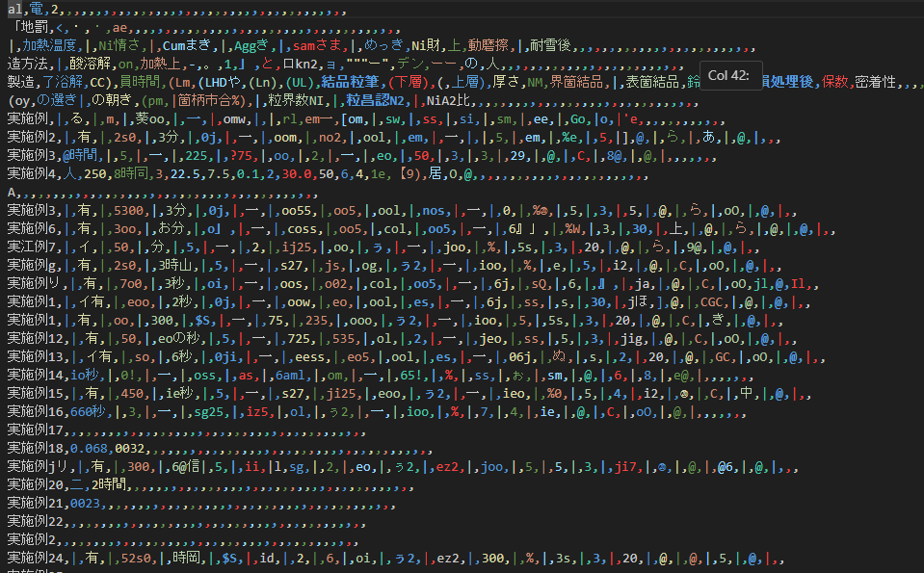Select the "ロkn2" cell

tap(300, 64)
